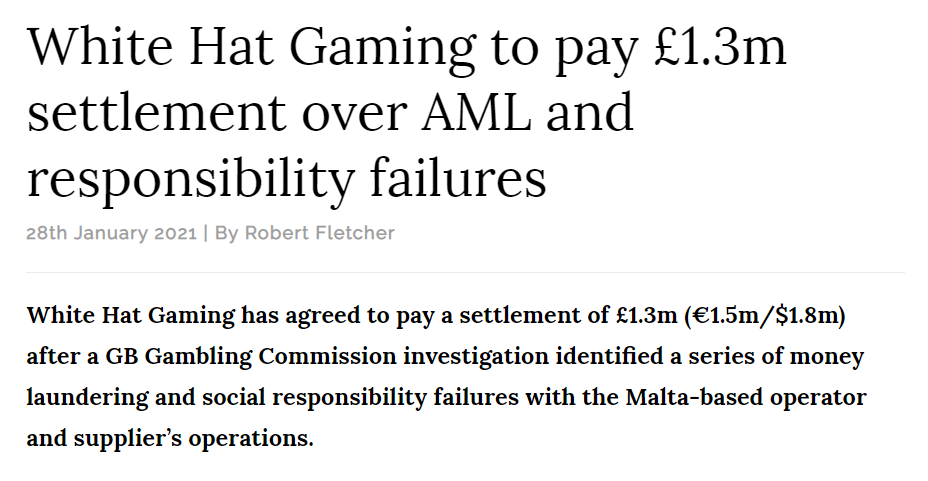Click the publication date 28th January 2021
The height and width of the screenshot is (481, 928).
[111, 233]
